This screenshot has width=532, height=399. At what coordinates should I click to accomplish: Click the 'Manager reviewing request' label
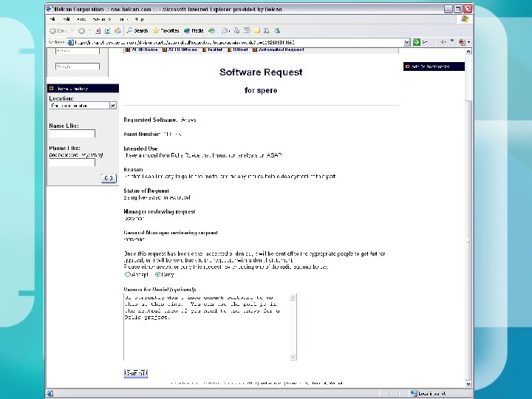(160, 212)
